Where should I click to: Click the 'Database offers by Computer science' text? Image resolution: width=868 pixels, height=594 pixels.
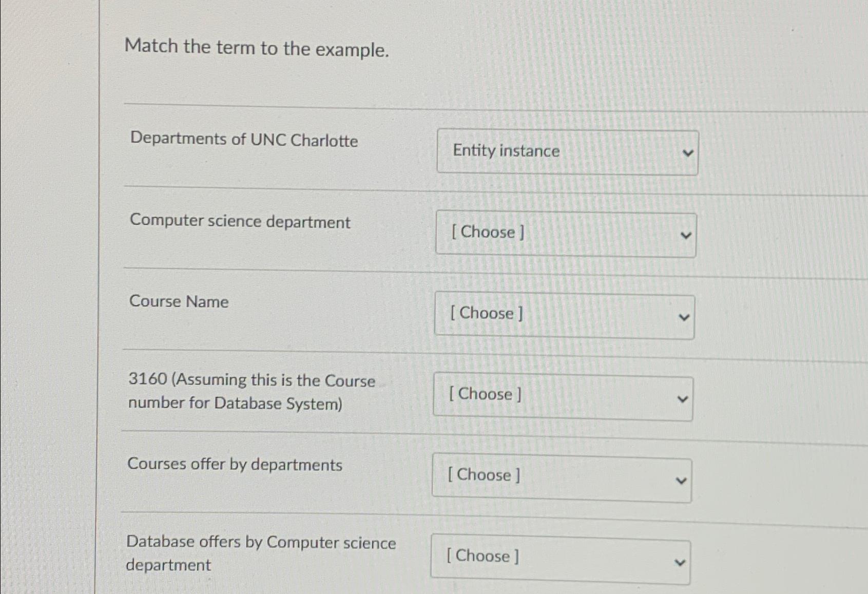tap(261, 543)
